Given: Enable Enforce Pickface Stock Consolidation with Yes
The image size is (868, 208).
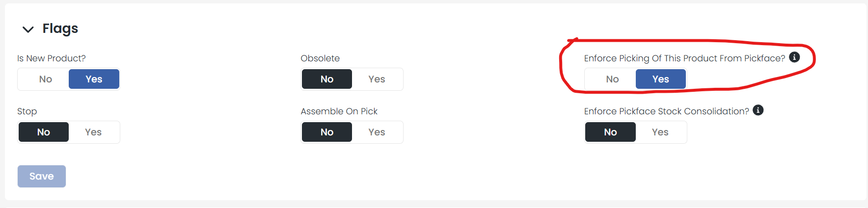Looking at the screenshot, I should click(660, 132).
